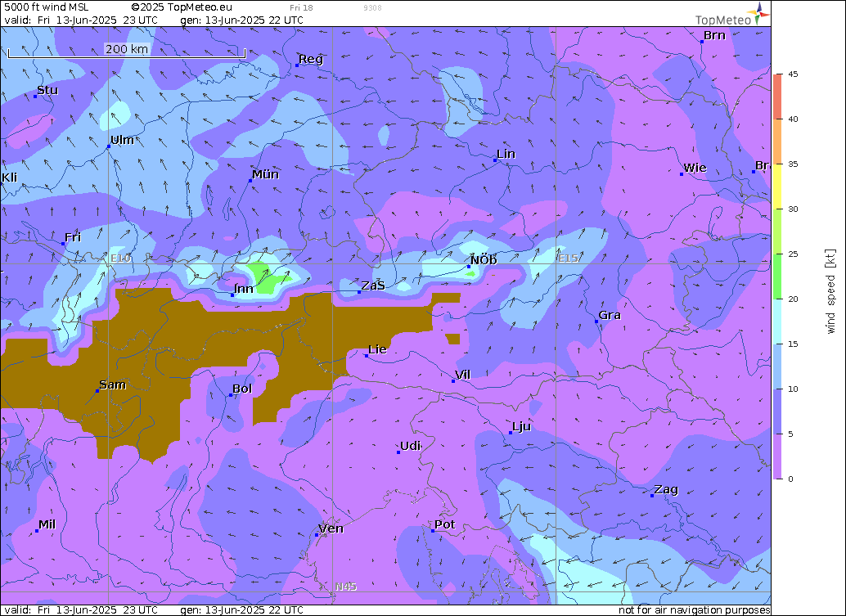Click the Ven city marker
This screenshot has height=616, width=846.
(x=317, y=535)
